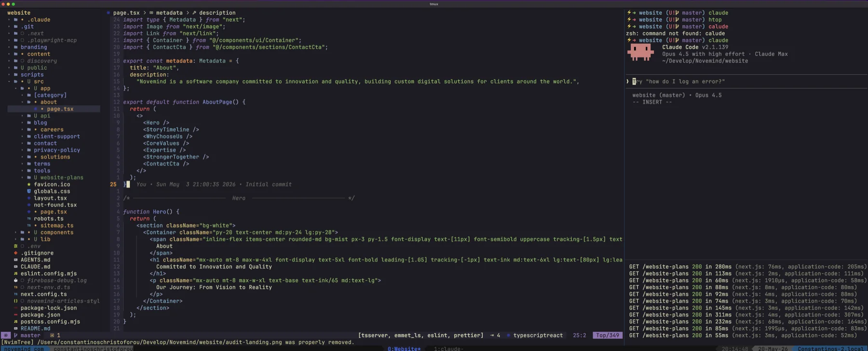Click the Claude Code pixel mascot icon
This screenshot has height=351, width=868.
(x=640, y=52)
